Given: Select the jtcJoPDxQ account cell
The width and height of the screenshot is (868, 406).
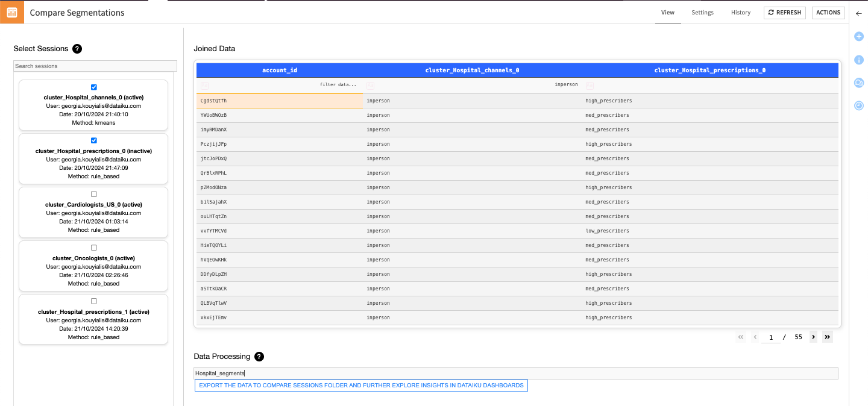Looking at the screenshot, I should click(280, 159).
